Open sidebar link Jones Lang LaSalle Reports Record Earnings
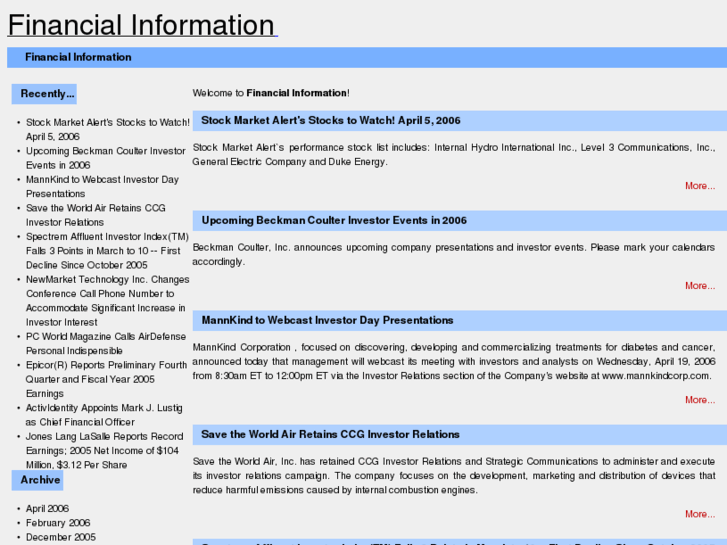 104,451
